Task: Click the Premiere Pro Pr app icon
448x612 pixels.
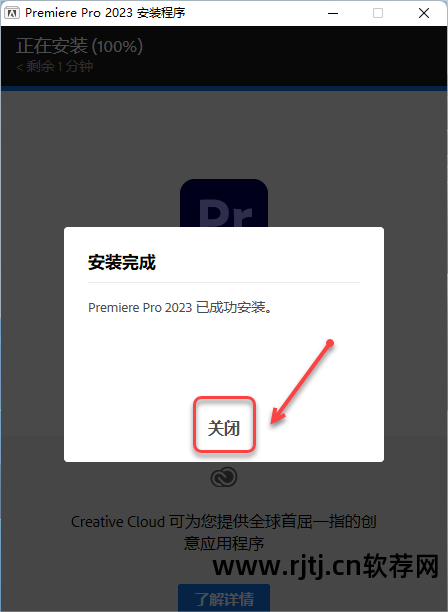Action: coord(224,203)
